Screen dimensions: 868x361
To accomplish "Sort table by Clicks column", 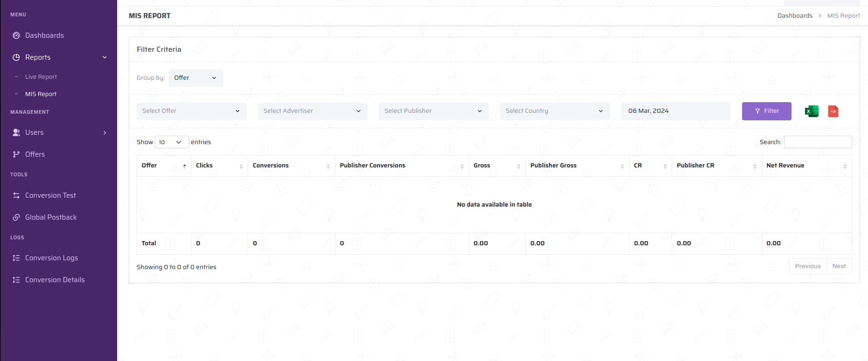I will click(219, 166).
